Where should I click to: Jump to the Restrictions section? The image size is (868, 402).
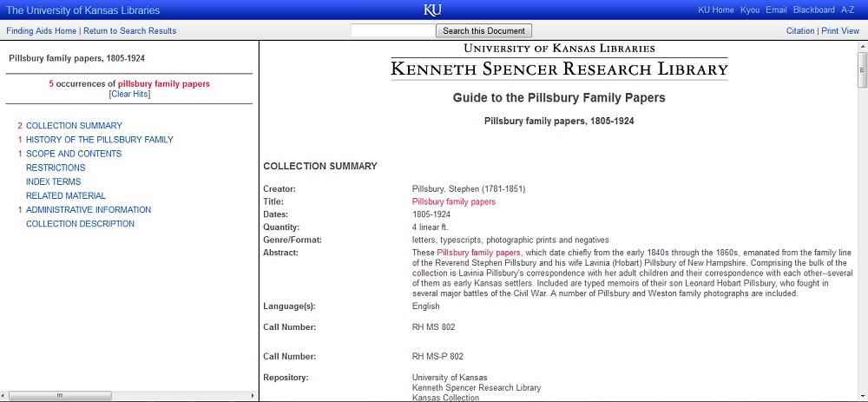56,168
